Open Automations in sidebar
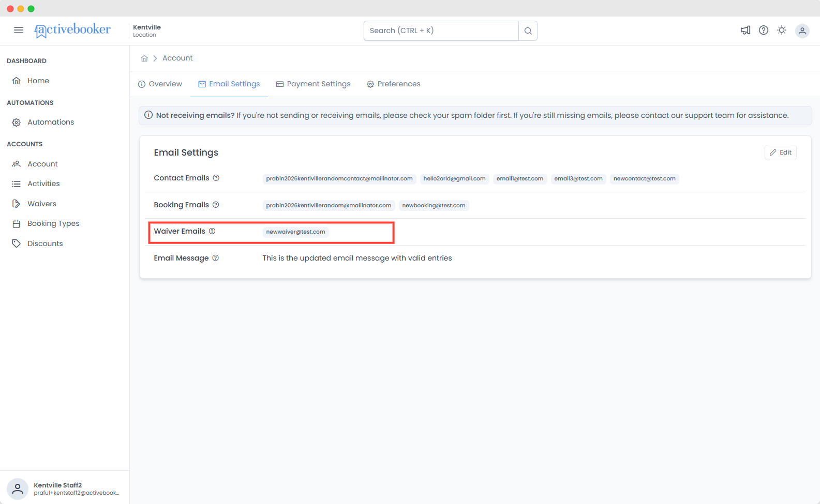 [x=51, y=122]
